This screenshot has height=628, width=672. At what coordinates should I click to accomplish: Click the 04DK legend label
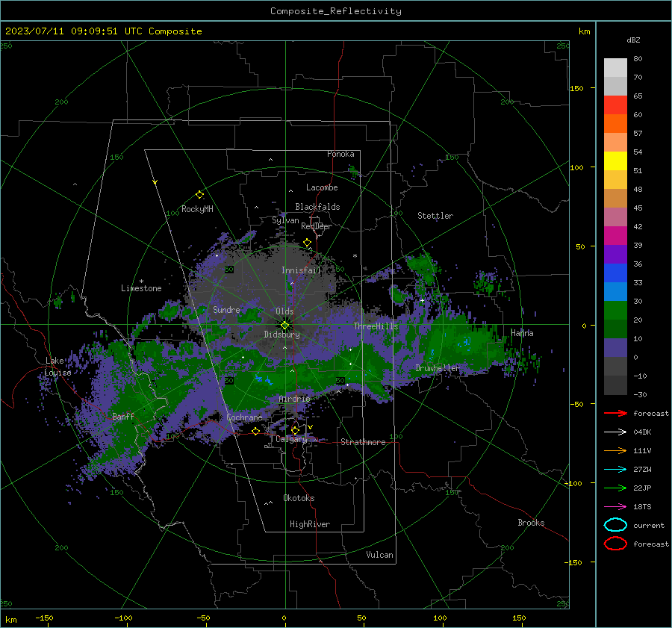pyautogui.click(x=642, y=432)
